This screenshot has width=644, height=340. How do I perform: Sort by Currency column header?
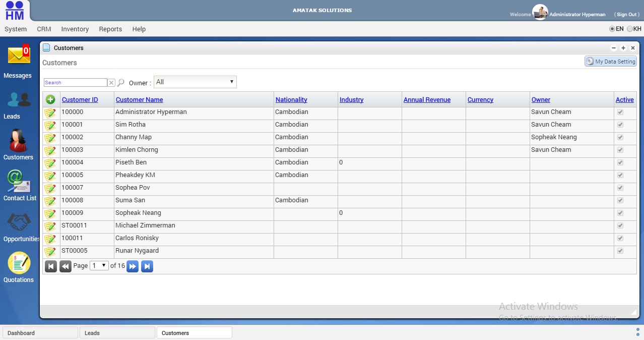click(480, 100)
